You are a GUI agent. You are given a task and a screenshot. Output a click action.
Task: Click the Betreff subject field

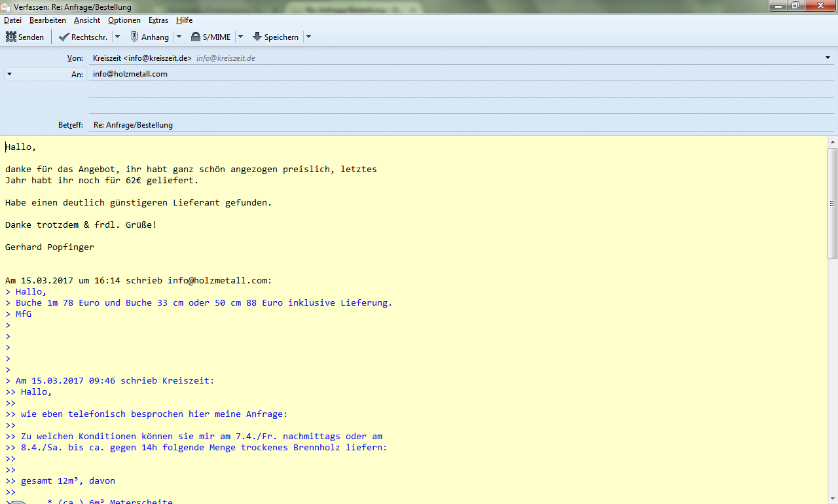pos(458,124)
